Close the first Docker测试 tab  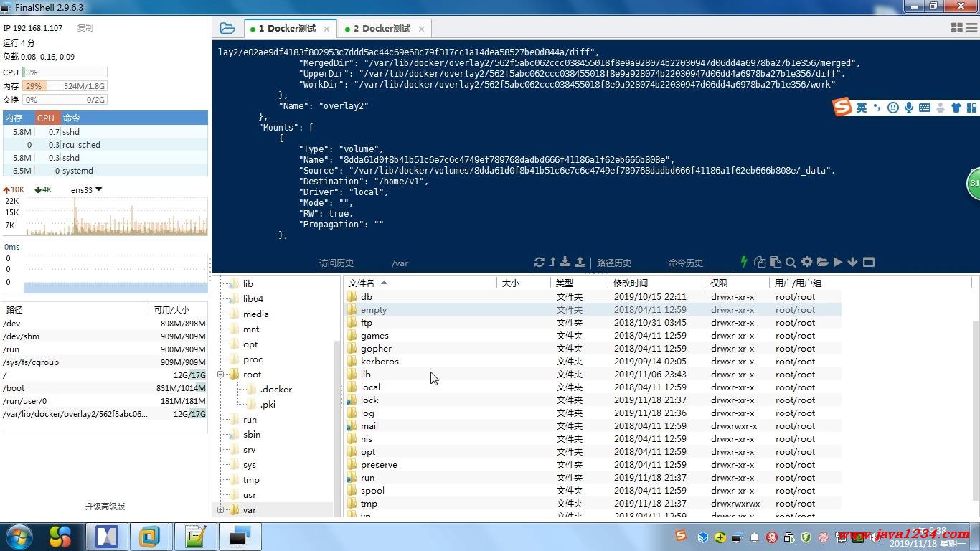coord(327,29)
